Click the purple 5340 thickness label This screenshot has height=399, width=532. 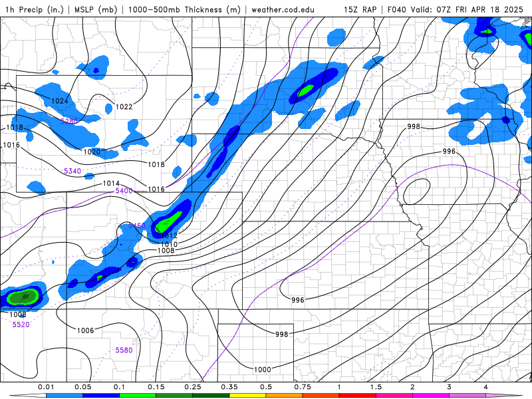point(72,171)
